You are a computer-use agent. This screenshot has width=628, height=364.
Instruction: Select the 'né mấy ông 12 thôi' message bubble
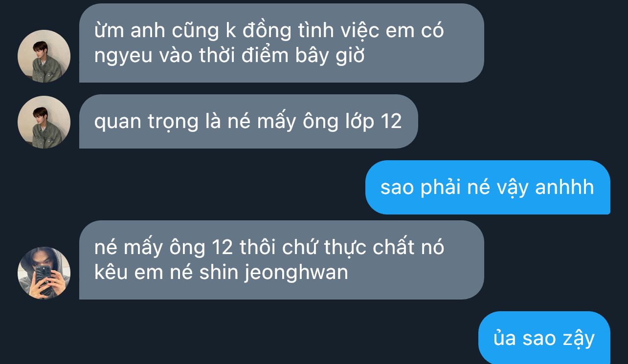pos(281,260)
